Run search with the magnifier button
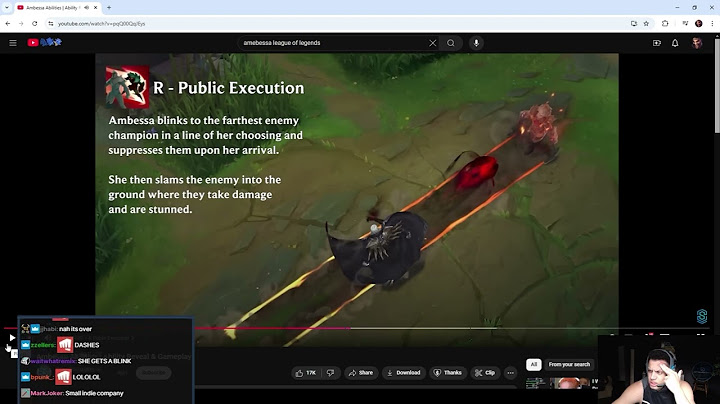Viewport: 720px width, 404px height. pyautogui.click(x=450, y=43)
